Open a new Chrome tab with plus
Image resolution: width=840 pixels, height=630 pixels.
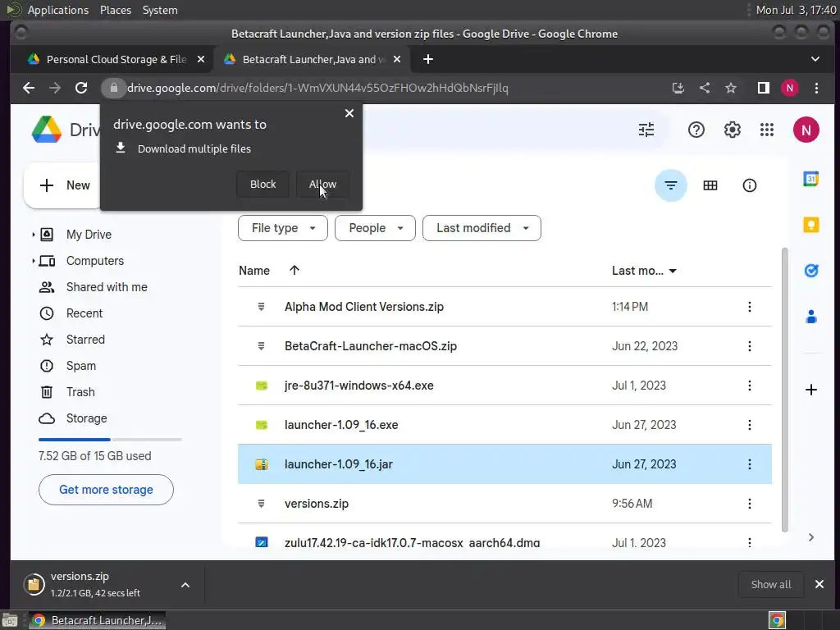pos(427,59)
